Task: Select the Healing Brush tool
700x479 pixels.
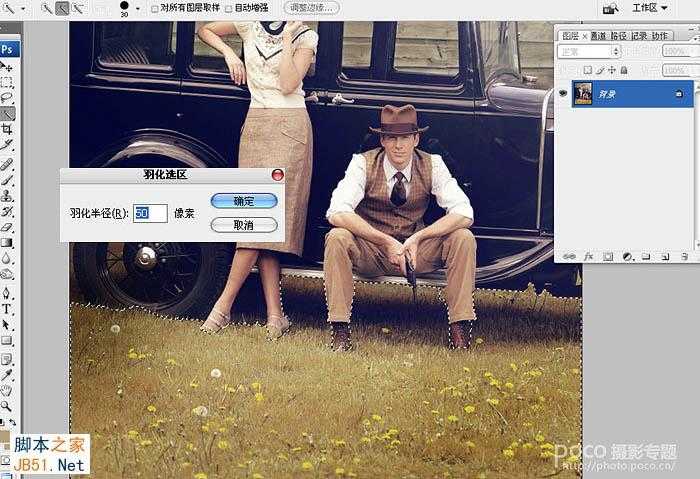Action: coord(7,164)
